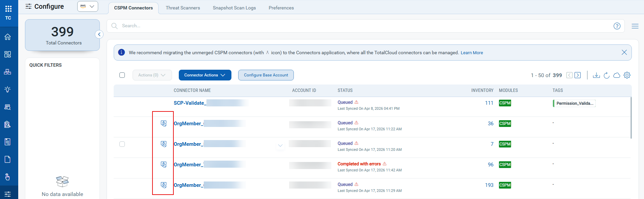Sort by STATUS column header
This screenshot has width=644, height=199.
pyautogui.click(x=345, y=91)
